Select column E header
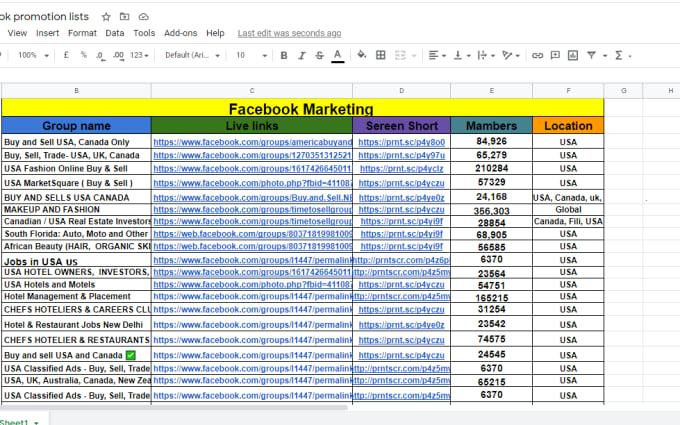The image size is (680, 425). (491, 91)
